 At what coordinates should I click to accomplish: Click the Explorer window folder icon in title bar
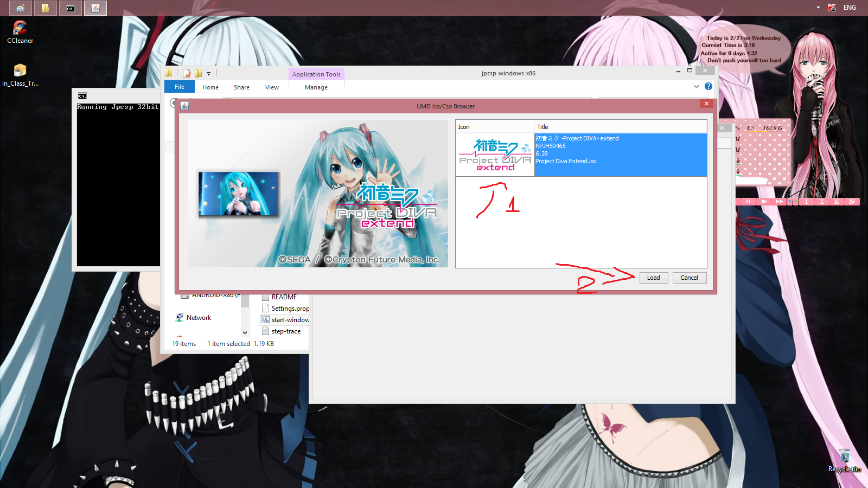click(x=169, y=73)
